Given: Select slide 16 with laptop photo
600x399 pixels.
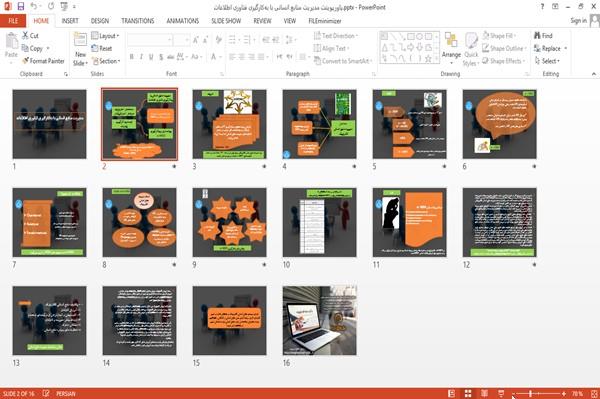Looking at the screenshot, I should point(320,321).
